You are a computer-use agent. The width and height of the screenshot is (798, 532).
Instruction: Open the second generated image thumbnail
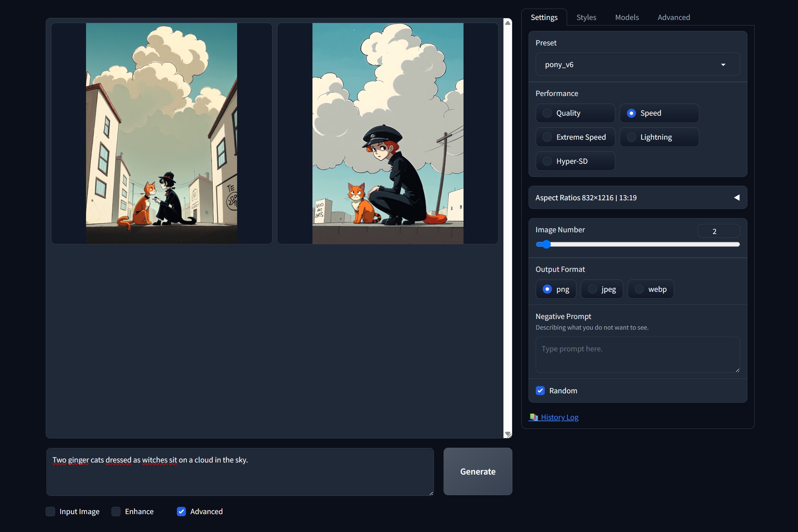(387, 134)
